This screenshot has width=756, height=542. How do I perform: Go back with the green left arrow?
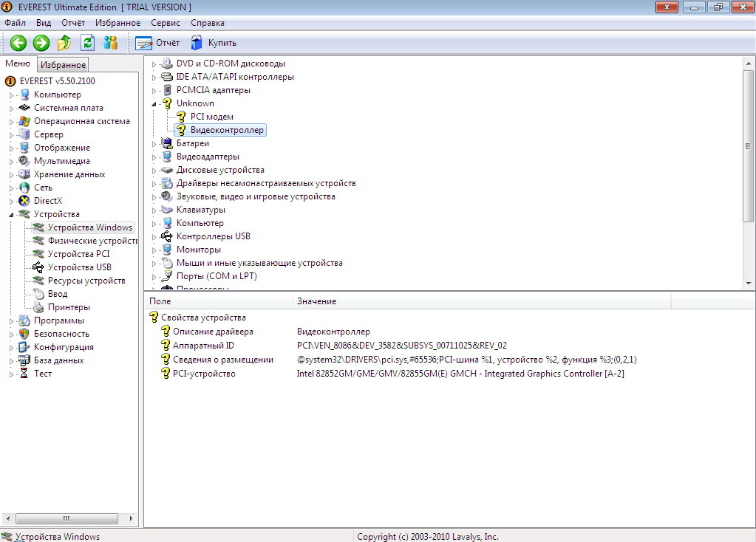point(18,43)
